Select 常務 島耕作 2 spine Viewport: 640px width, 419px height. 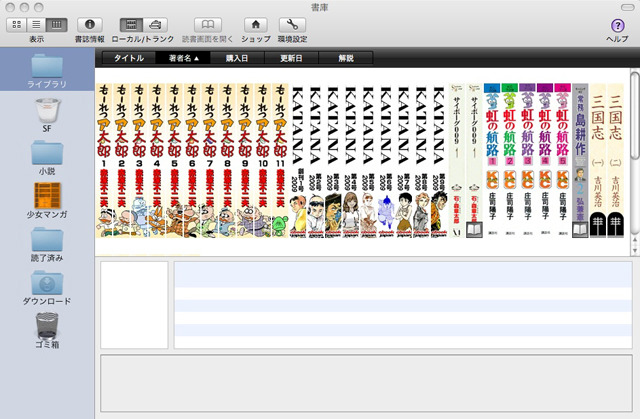[580, 160]
